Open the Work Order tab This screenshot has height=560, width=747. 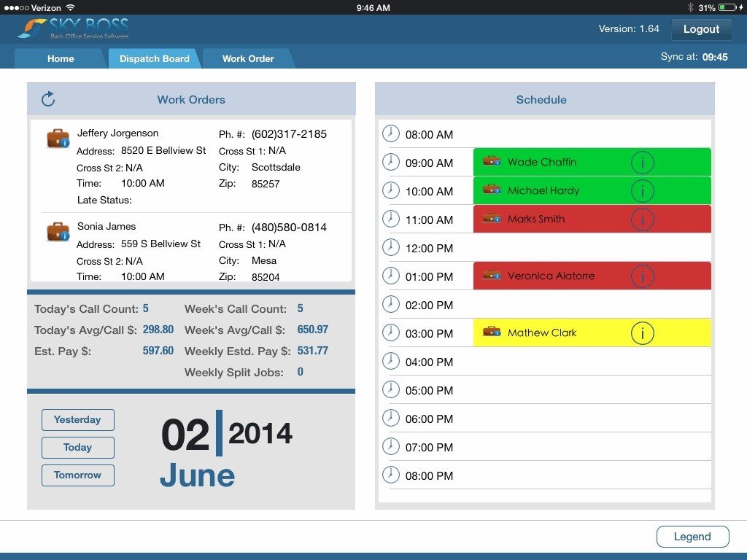248,58
